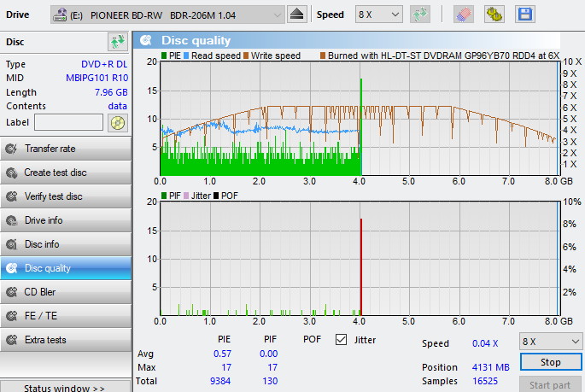The width and height of the screenshot is (585, 392).
Task: Select Create test disc in sidebar
Action: (66, 173)
